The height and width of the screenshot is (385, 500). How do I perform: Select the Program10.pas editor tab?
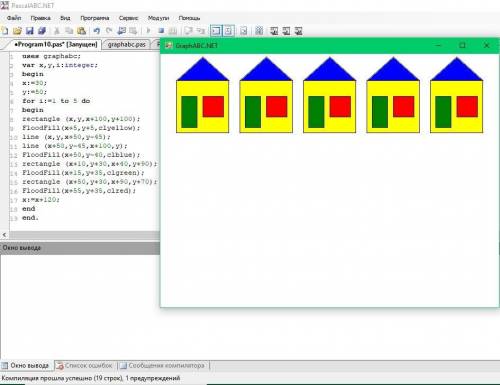tap(56, 44)
